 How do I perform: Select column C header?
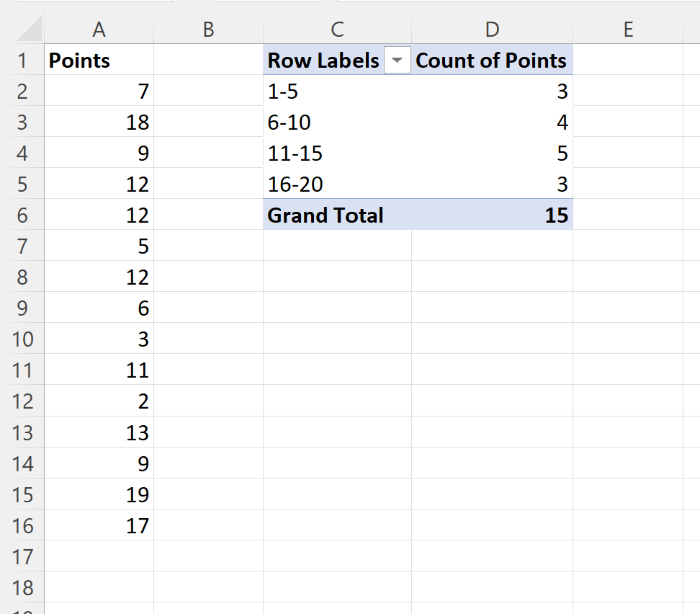[x=337, y=30]
